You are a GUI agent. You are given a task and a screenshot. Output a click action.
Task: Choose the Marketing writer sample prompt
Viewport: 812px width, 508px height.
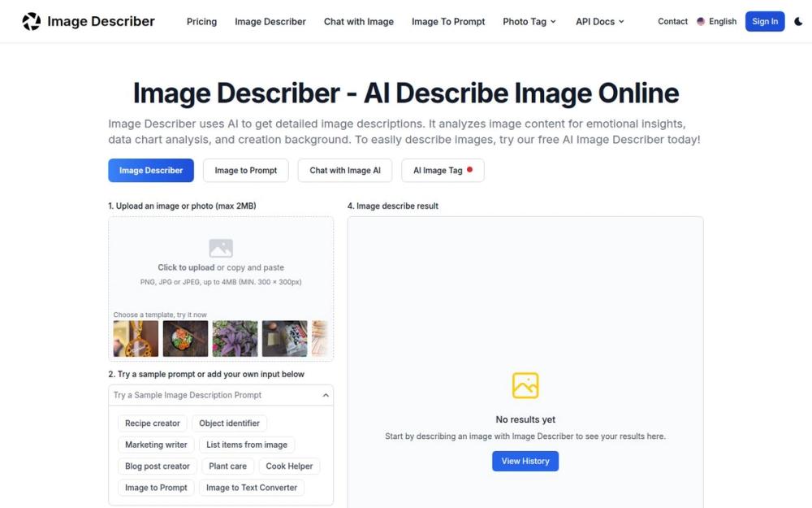[x=156, y=445]
